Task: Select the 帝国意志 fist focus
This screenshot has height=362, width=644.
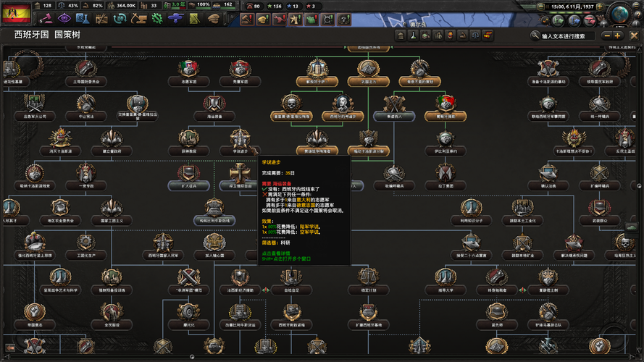Action: click(35, 316)
